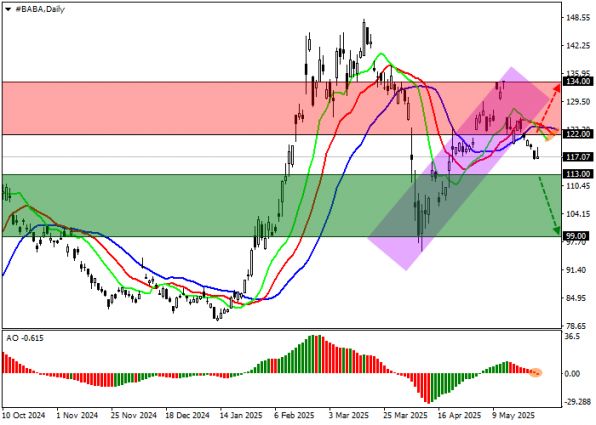Click the green dashed downward arrow

pyautogui.click(x=549, y=205)
